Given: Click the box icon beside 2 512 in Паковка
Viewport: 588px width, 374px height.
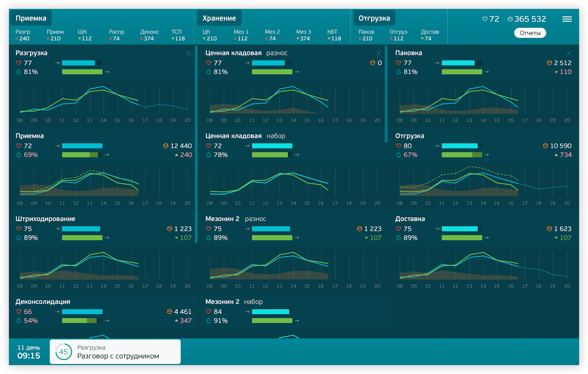Looking at the screenshot, I should pyautogui.click(x=549, y=63).
